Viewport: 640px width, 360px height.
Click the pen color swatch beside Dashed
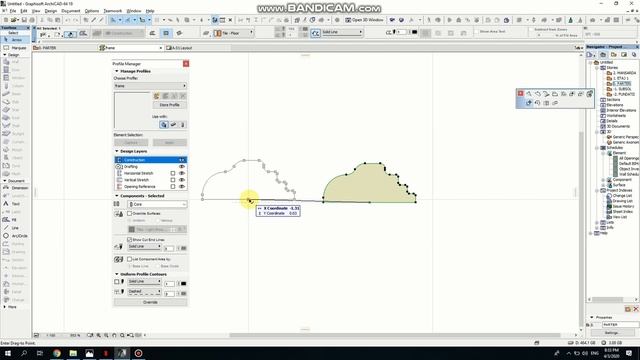183,293
